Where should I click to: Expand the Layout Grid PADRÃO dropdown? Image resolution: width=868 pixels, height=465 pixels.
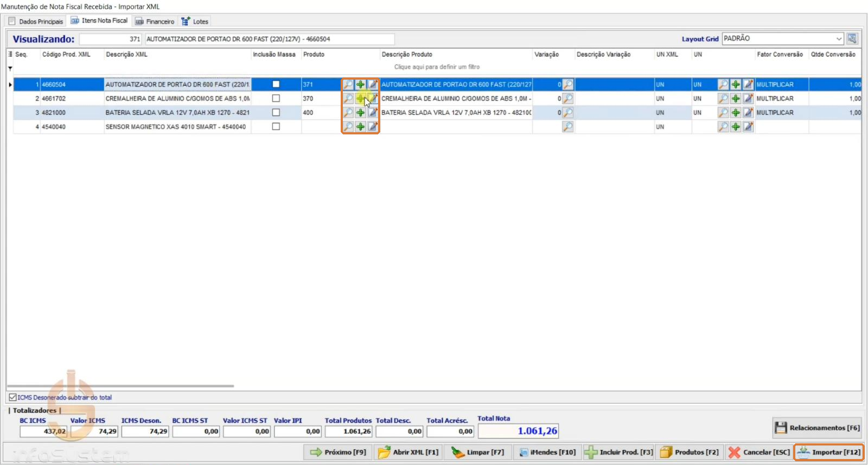[839, 38]
